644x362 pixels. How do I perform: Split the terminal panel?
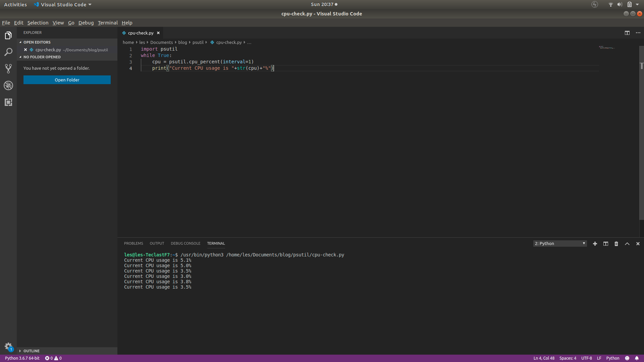coord(606,244)
